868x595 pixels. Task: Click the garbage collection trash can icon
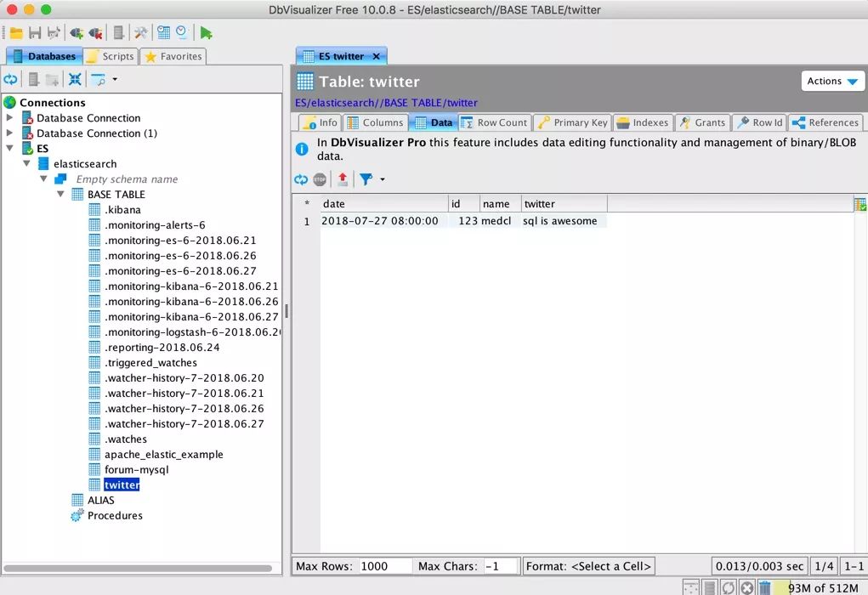tap(764, 587)
